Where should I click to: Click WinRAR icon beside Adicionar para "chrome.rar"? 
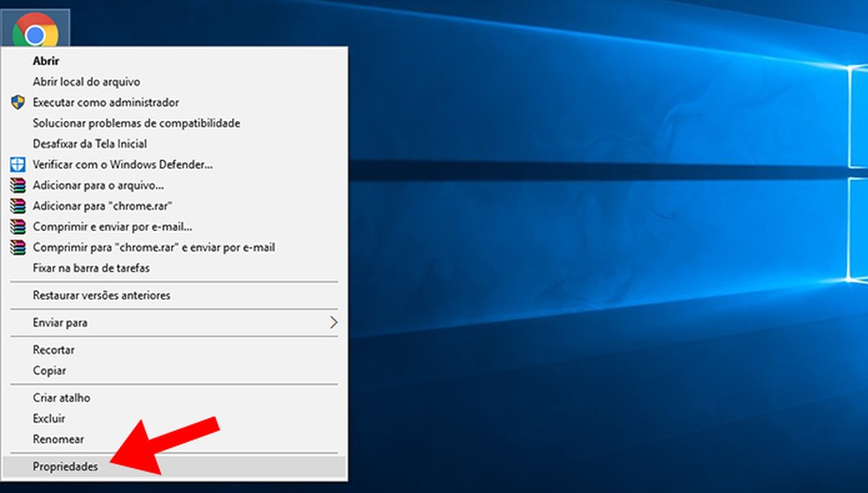[x=18, y=205]
